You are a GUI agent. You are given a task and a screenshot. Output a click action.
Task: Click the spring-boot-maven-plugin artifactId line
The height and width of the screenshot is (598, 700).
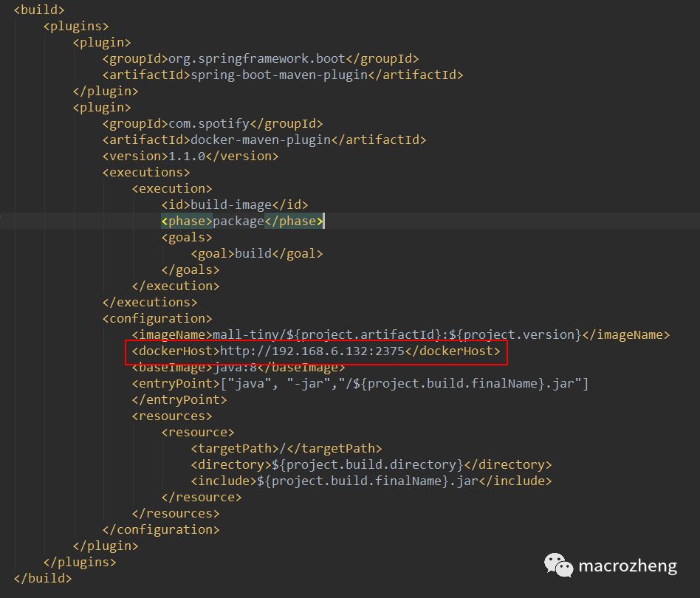tap(283, 75)
